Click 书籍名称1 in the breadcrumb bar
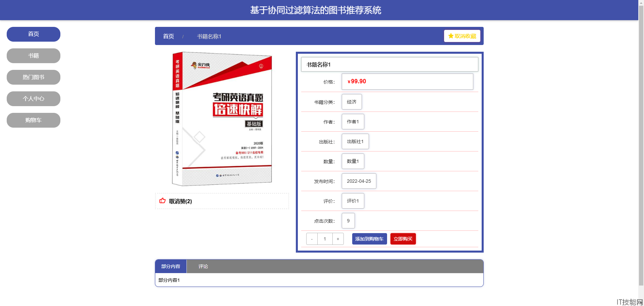The width and height of the screenshot is (644, 306). point(209,36)
